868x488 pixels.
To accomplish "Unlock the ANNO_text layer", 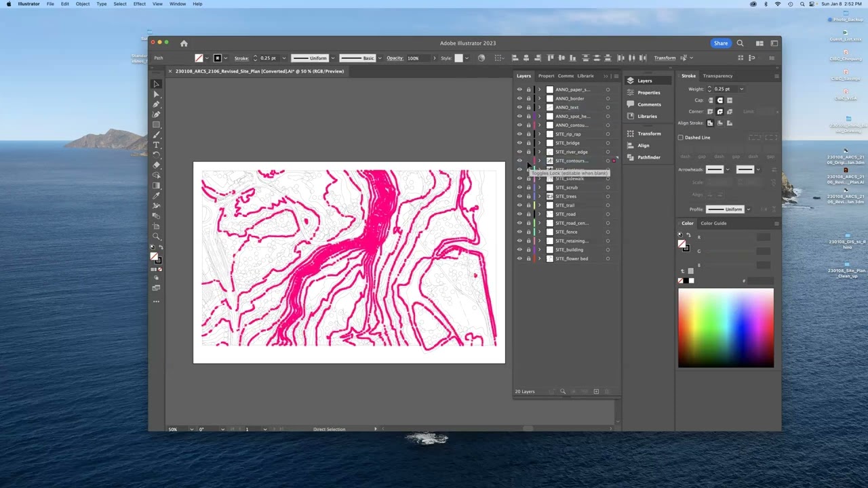I will click(x=528, y=108).
